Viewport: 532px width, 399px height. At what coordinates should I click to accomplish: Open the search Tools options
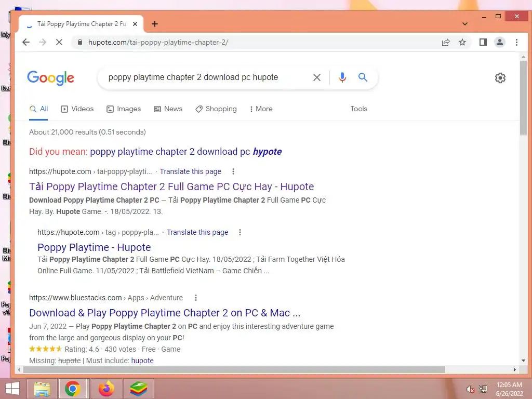[358, 109]
